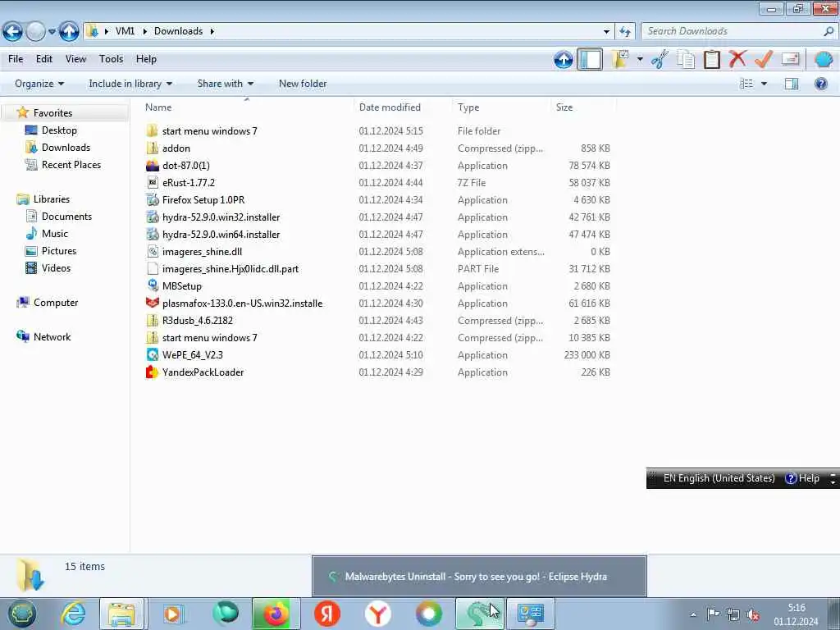Select Computer in navigation pane

pyautogui.click(x=56, y=303)
